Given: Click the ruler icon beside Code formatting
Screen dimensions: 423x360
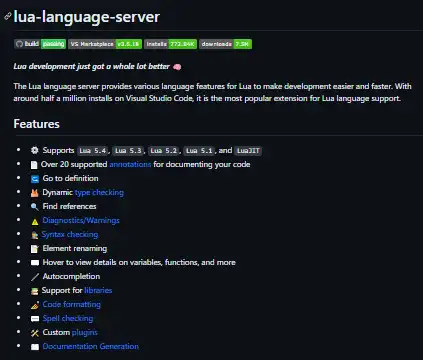Looking at the screenshot, I should tap(35, 305).
